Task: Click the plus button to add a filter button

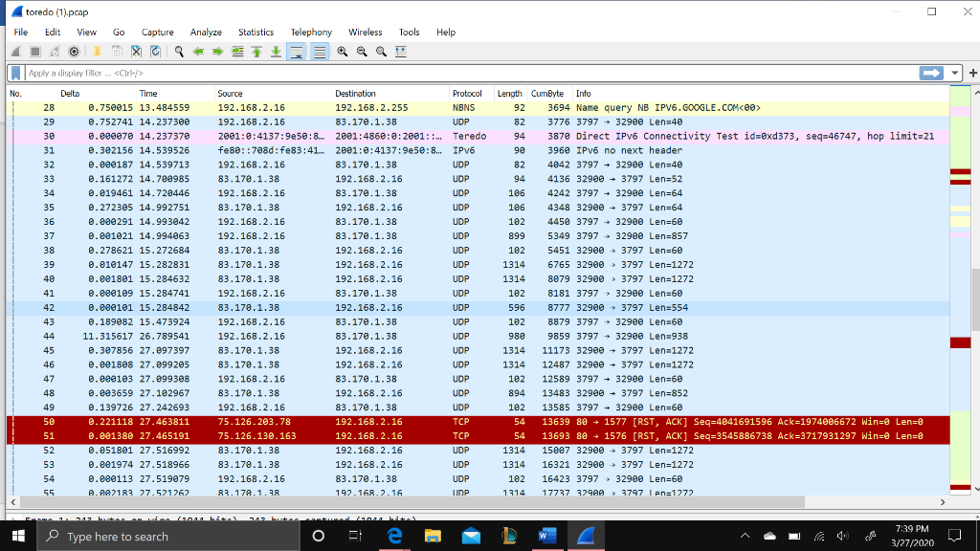Action: (972, 72)
